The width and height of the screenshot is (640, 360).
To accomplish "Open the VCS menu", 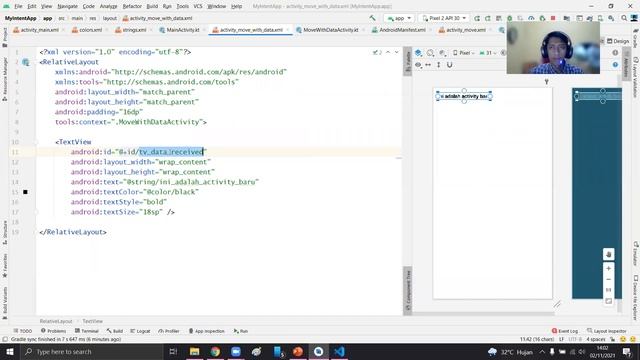I will 198,6.
